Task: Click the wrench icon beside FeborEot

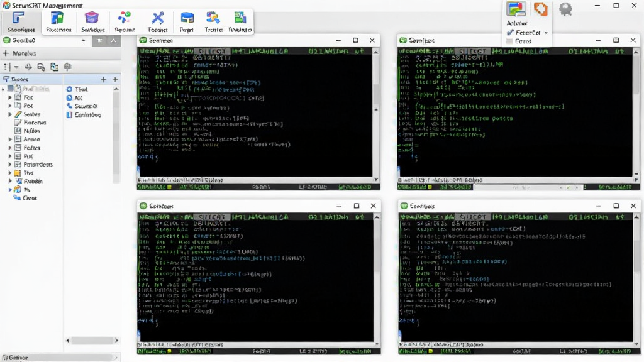Action: tap(510, 33)
